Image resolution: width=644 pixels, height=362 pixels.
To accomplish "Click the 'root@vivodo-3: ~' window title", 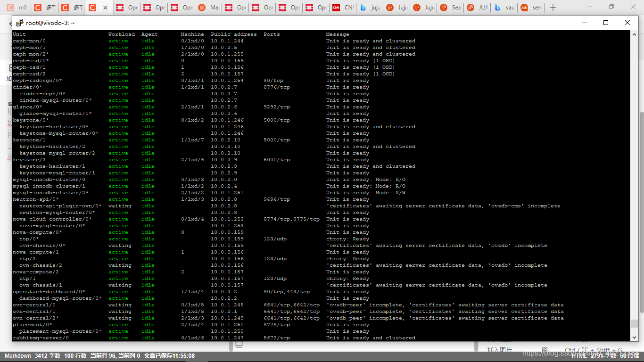I will tap(50, 23).
